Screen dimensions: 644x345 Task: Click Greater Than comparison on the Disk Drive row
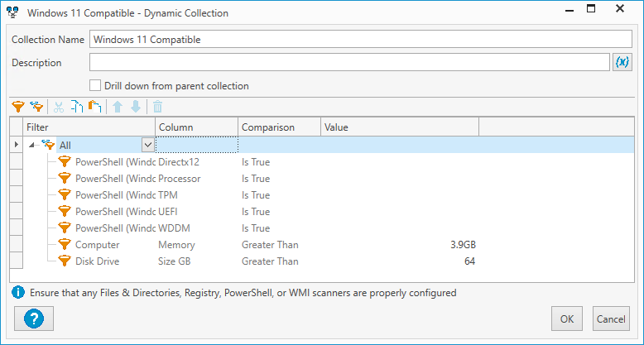[x=270, y=261]
